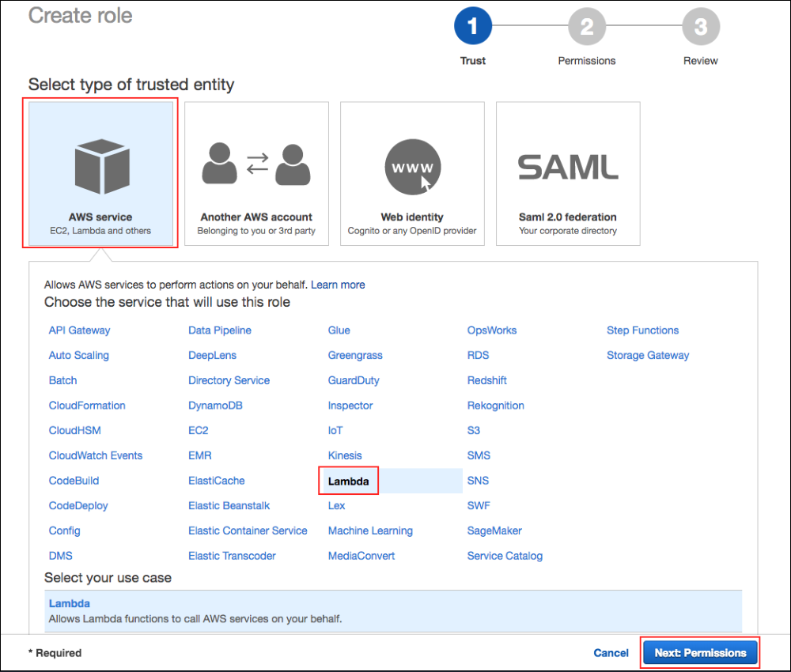This screenshot has width=791, height=672.
Task: Select the CloudFormation service link
Action: (x=87, y=405)
